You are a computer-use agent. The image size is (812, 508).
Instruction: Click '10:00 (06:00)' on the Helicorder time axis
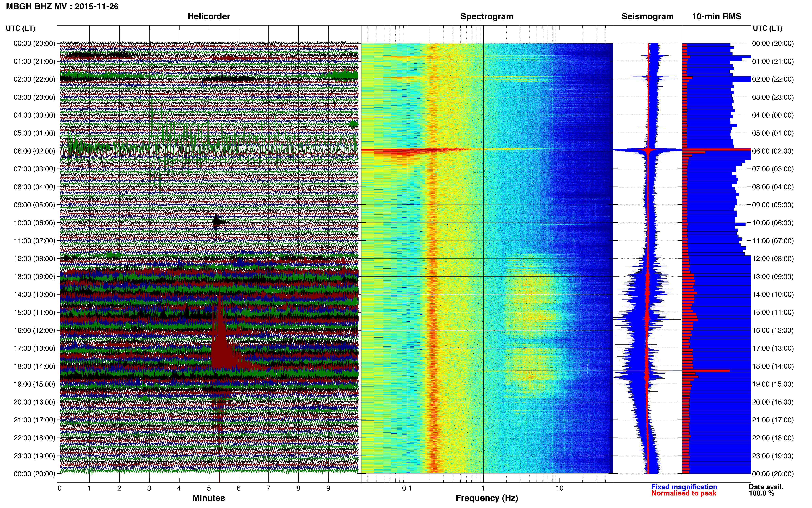(x=34, y=223)
